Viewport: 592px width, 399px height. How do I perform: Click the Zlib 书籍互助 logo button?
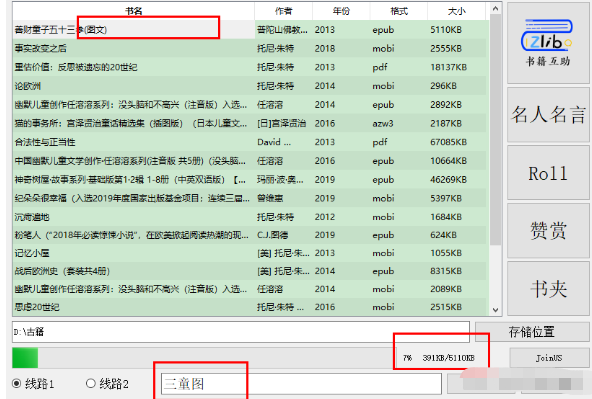(548, 42)
